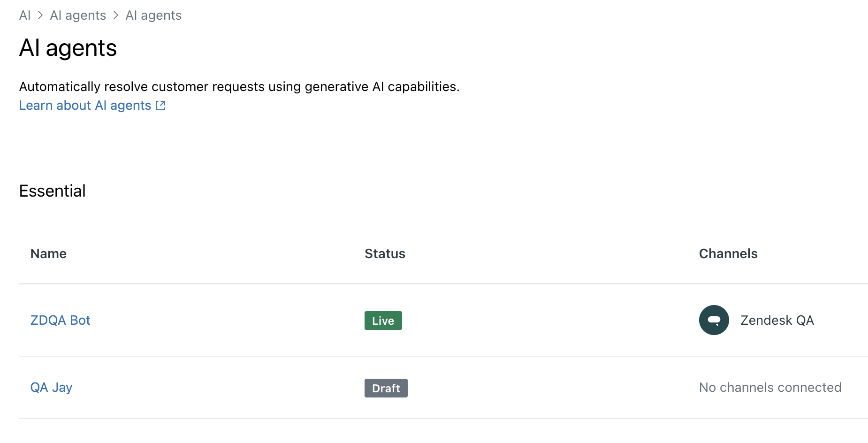The height and width of the screenshot is (443, 868).
Task: Go to the AI breadcrumb root
Action: [24, 15]
